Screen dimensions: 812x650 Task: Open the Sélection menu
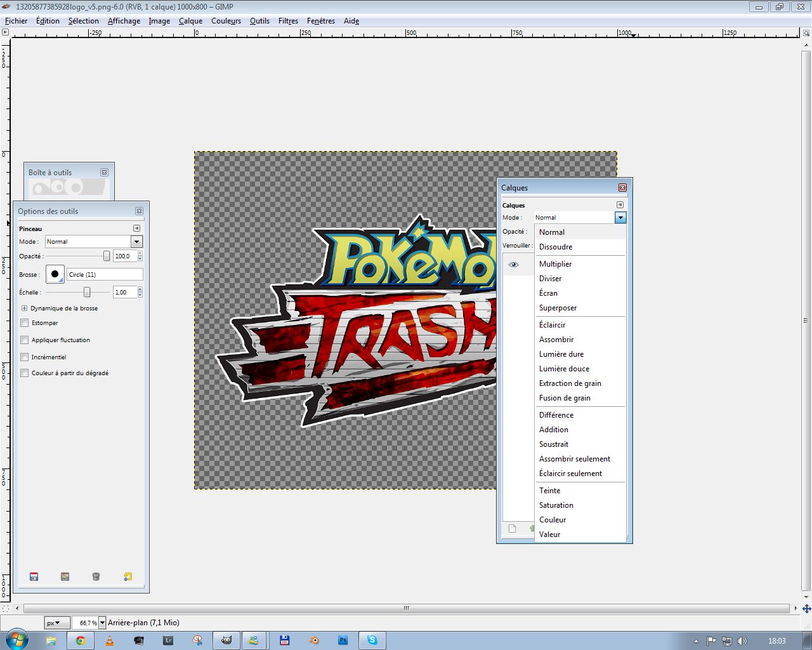point(84,21)
